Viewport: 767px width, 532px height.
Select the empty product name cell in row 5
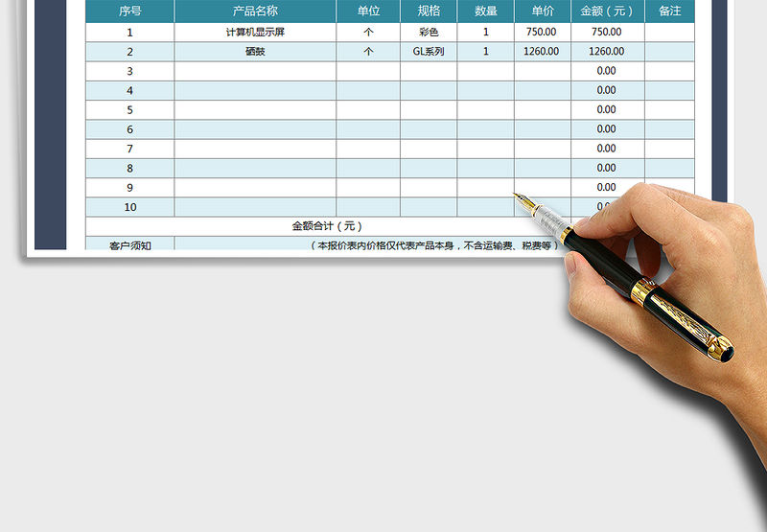[255, 109]
